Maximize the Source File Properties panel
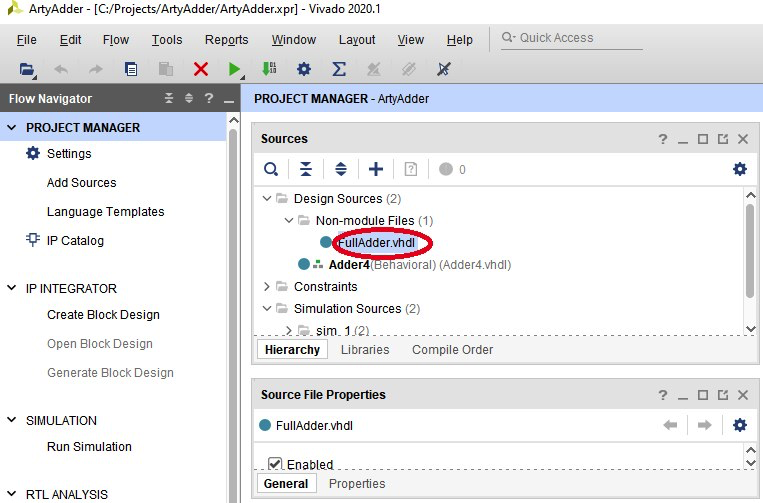This screenshot has height=503, width=763. (x=703, y=395)
